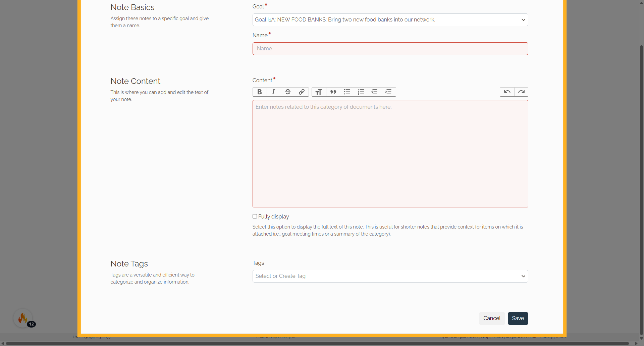
Task: Click the Fully display label text
Action: 273,217
